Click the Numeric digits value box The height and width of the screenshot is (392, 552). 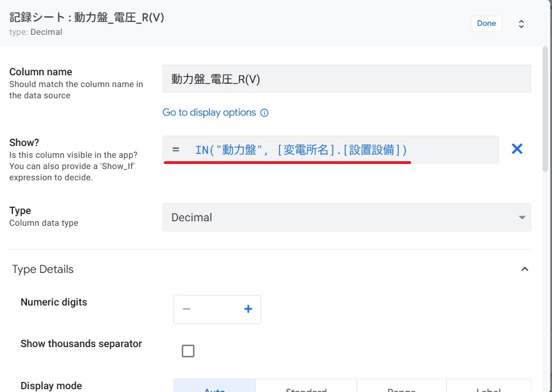click(x=217, y=309)
